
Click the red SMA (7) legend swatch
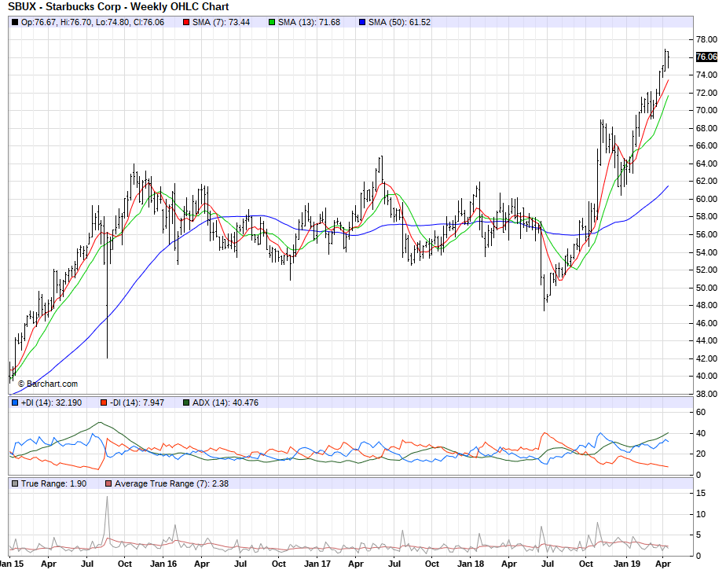186,22
